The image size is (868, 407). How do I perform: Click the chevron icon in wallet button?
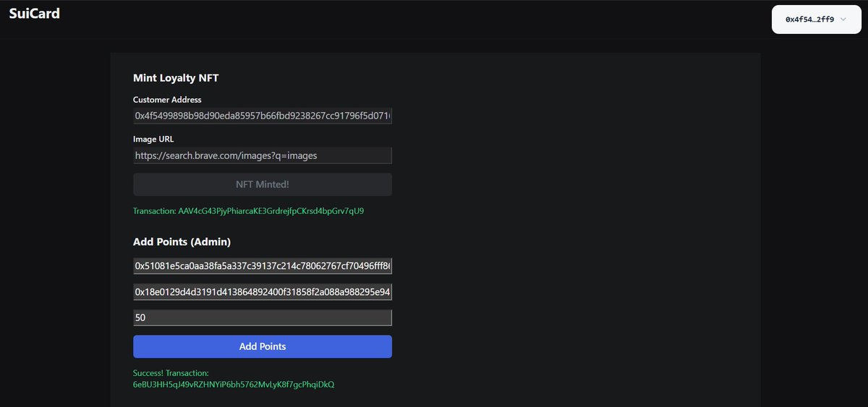pos(843,20)
